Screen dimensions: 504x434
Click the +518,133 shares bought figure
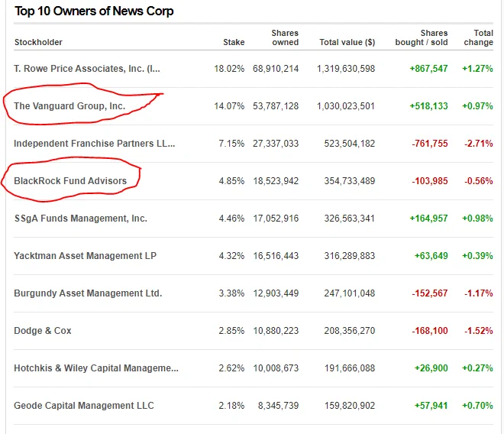click(x=428, y=106)
